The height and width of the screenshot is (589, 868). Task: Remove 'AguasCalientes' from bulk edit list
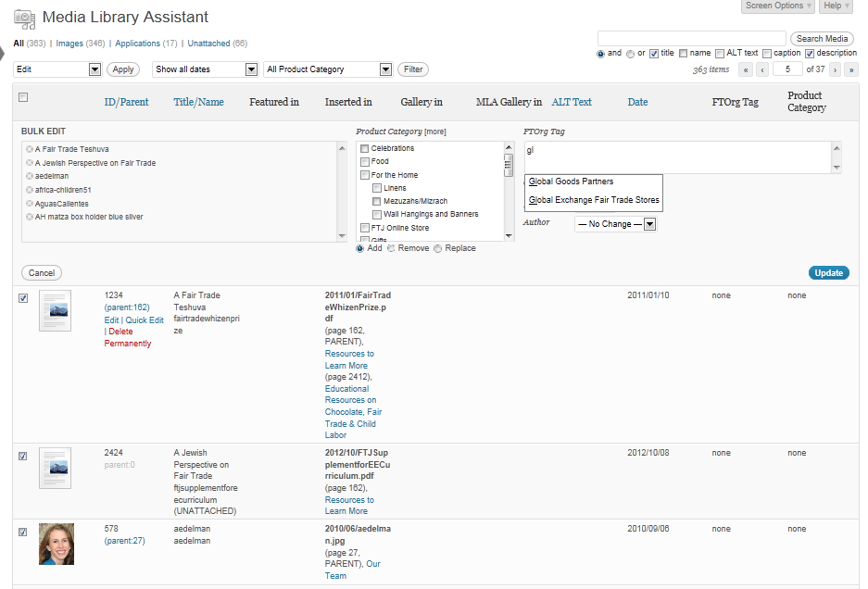coord(30,204)
